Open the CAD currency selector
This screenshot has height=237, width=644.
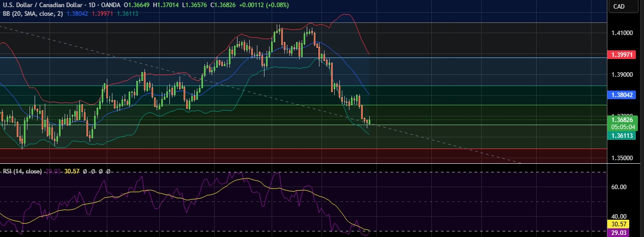click(x=623, y=6)
